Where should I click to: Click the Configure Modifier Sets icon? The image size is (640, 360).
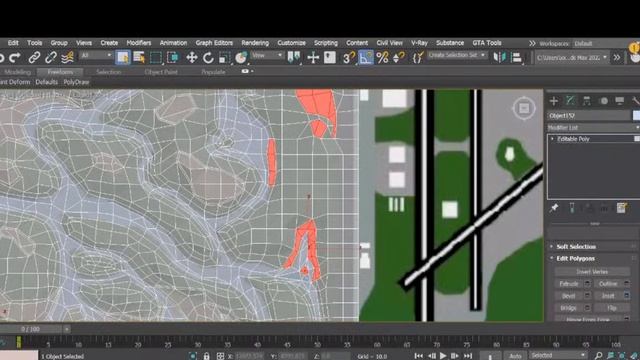tap(621, 208)
